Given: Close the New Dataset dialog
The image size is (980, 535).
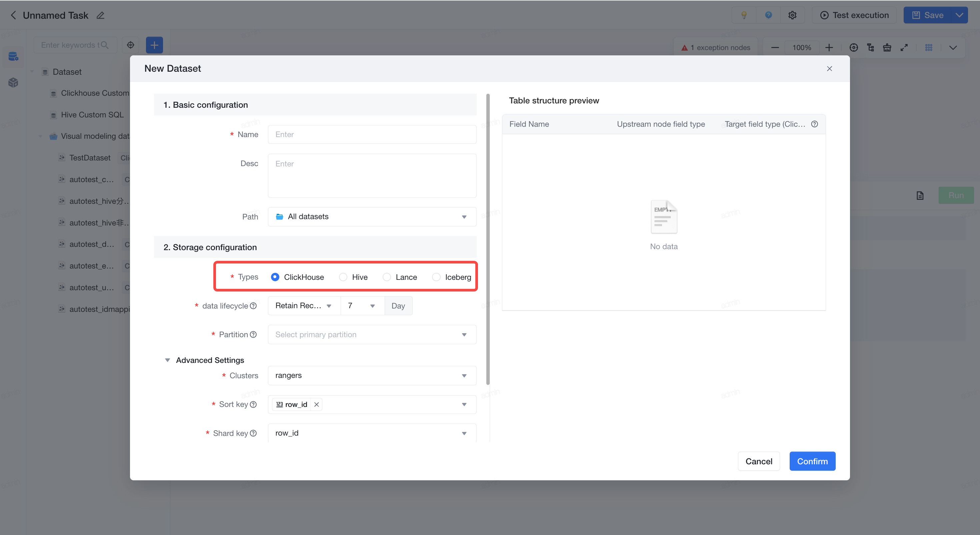Looking at the screenshot, I should point(830,68).
